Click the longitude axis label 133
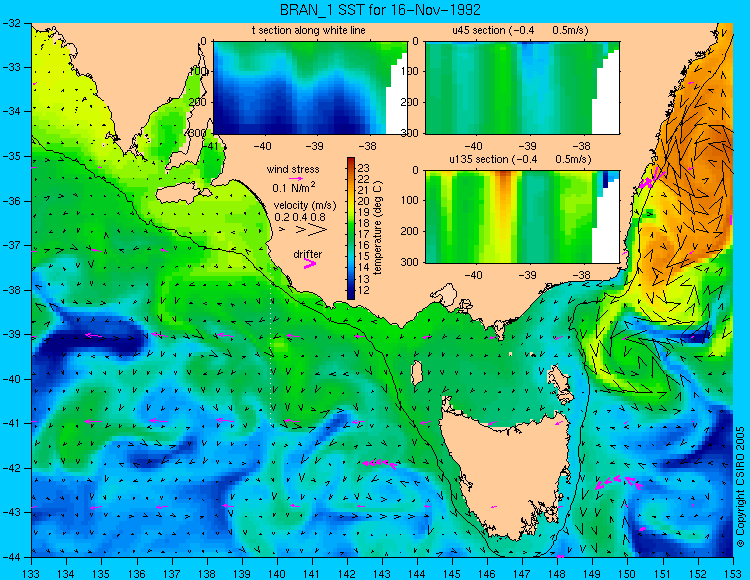The width and height of the screenshot is (750, 580). pyautogui.click(x=32, y=574)
